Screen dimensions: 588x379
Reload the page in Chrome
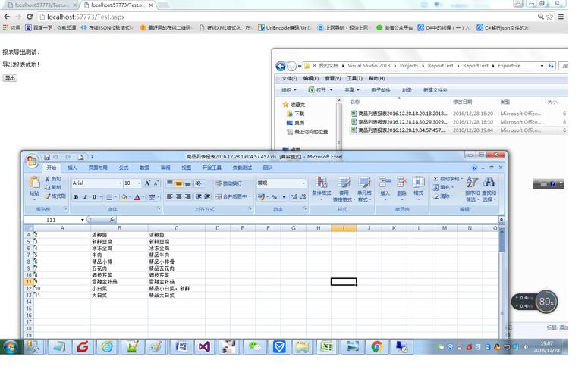(30, 17)
